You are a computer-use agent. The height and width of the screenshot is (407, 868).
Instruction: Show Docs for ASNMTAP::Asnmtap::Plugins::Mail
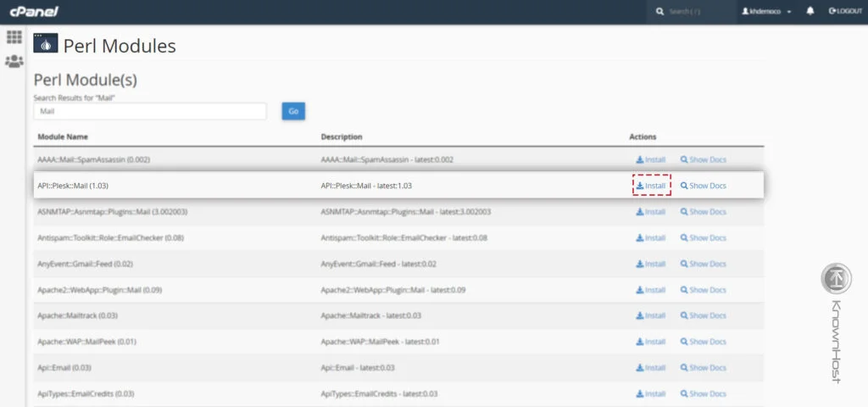703,211
